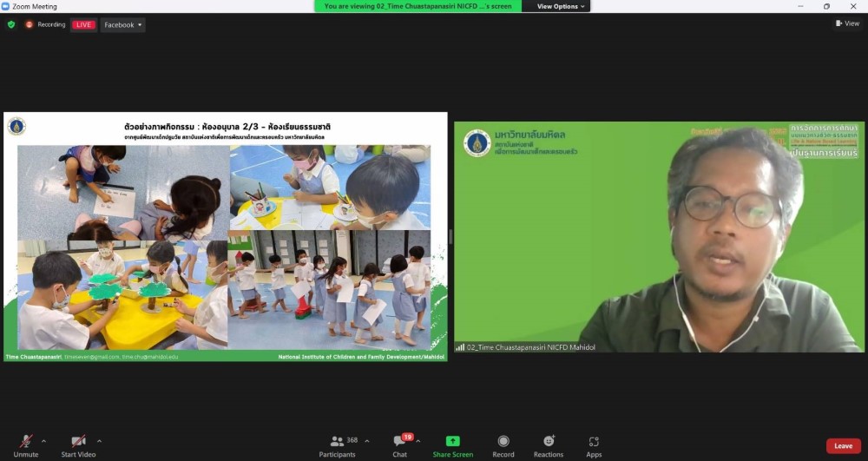Open the Reactions menu
The image size is (868, 461).
click(x=549, y=445)
